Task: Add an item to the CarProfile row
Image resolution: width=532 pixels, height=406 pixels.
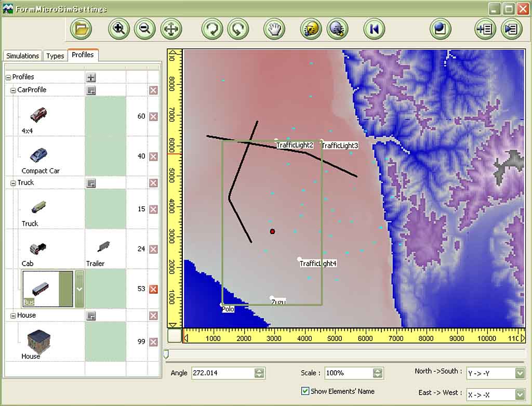Action: tap(91, 90)
